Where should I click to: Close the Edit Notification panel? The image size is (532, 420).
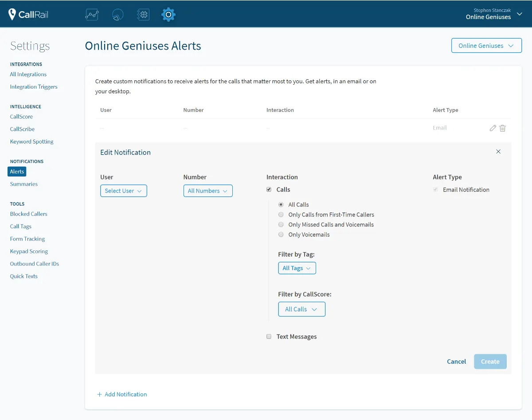[x=498, y=152]
